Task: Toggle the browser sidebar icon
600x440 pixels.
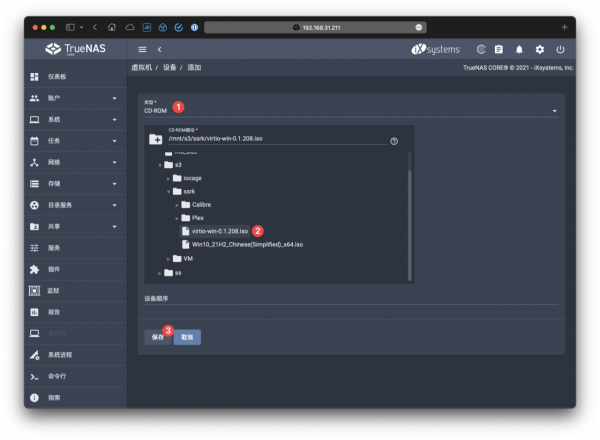Action: pyautogui.click(x=70, y=27)
